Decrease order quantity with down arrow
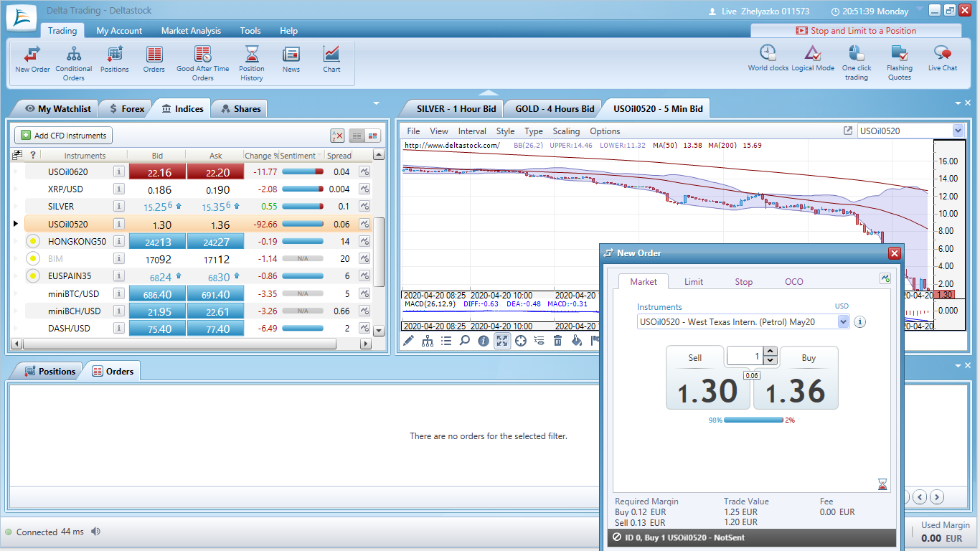980x551 pixels. point(771,360)
